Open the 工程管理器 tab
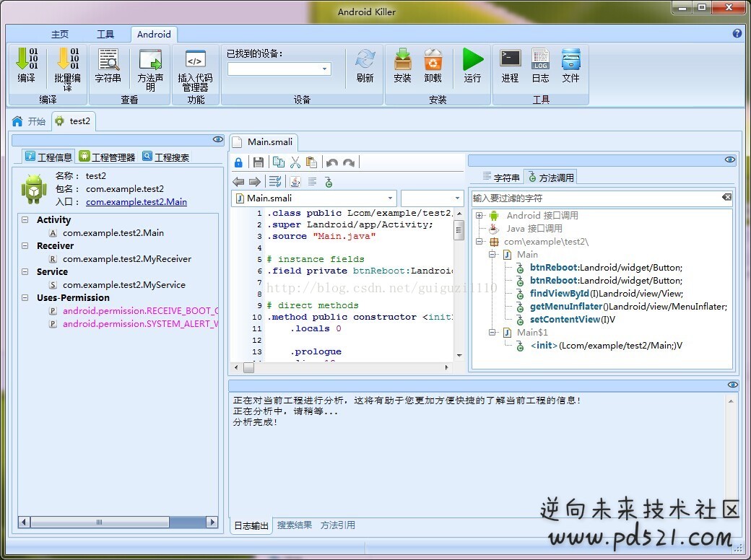This screenshot has height=560, width=751. (108, 157)
